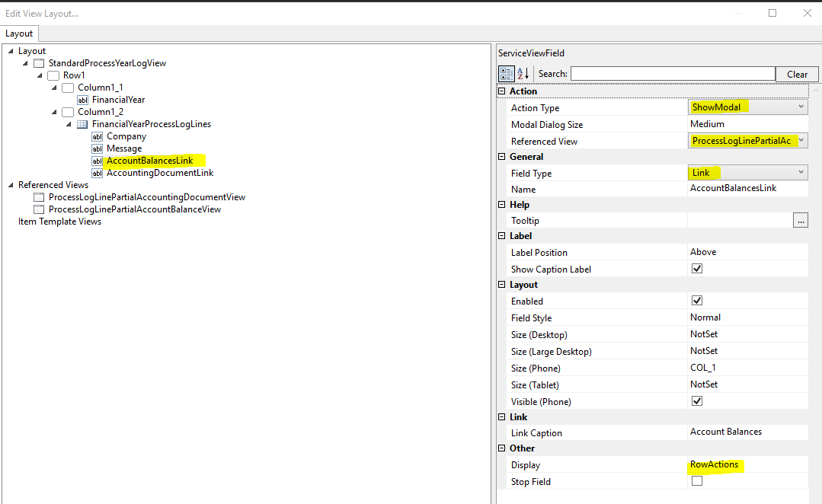822x504 pixels.
Task: Click the Clear search button
Action: click(797, 75)
